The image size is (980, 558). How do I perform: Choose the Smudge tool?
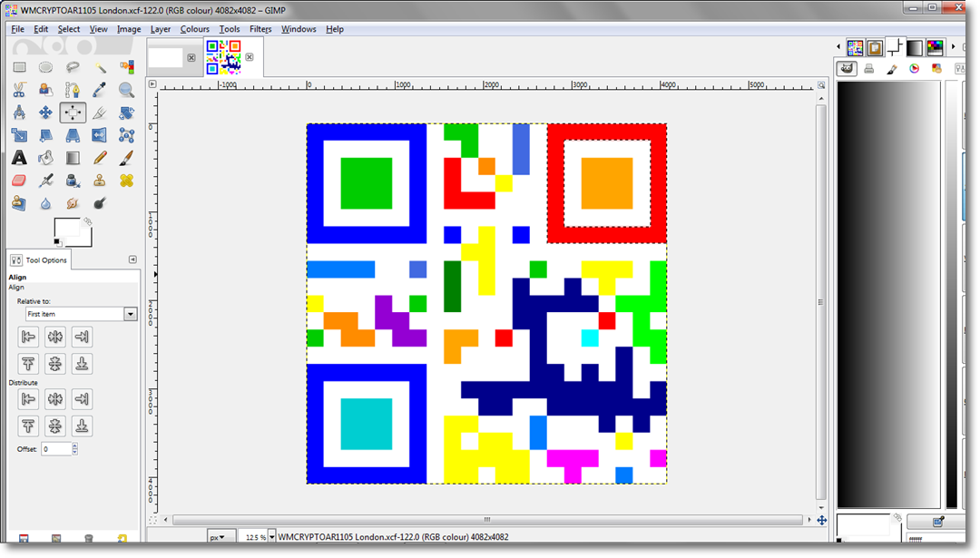click(x=73, y=203)
